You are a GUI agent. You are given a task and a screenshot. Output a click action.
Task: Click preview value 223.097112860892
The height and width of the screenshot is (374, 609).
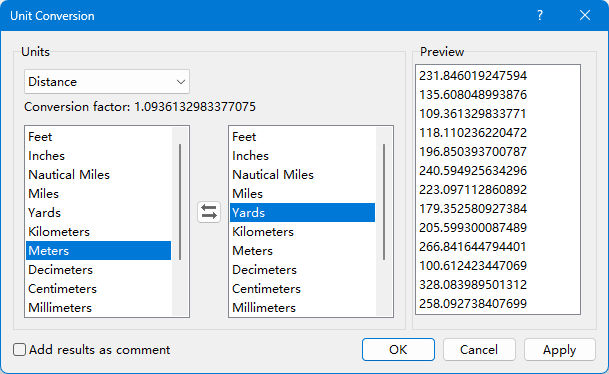point(473,190)
